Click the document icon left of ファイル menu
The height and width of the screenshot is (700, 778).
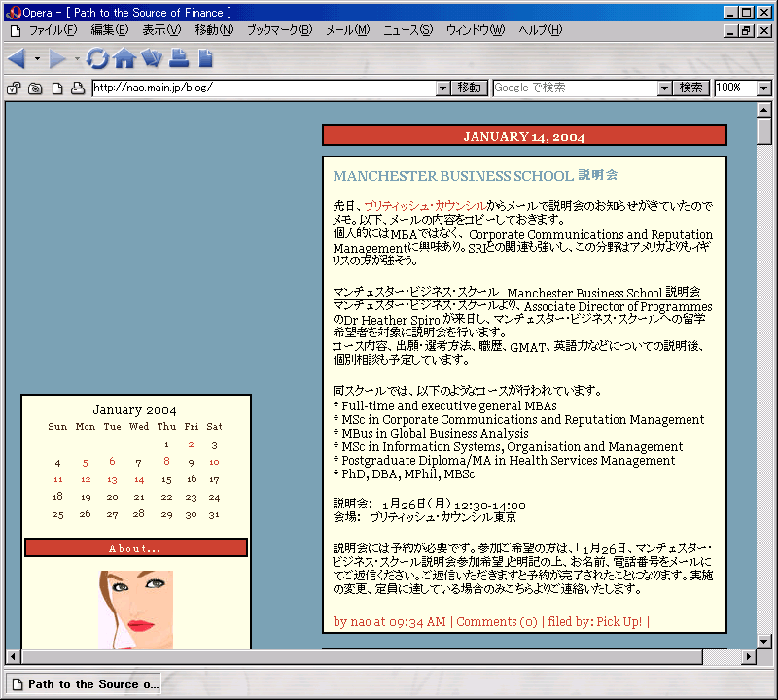coord(16,31)
